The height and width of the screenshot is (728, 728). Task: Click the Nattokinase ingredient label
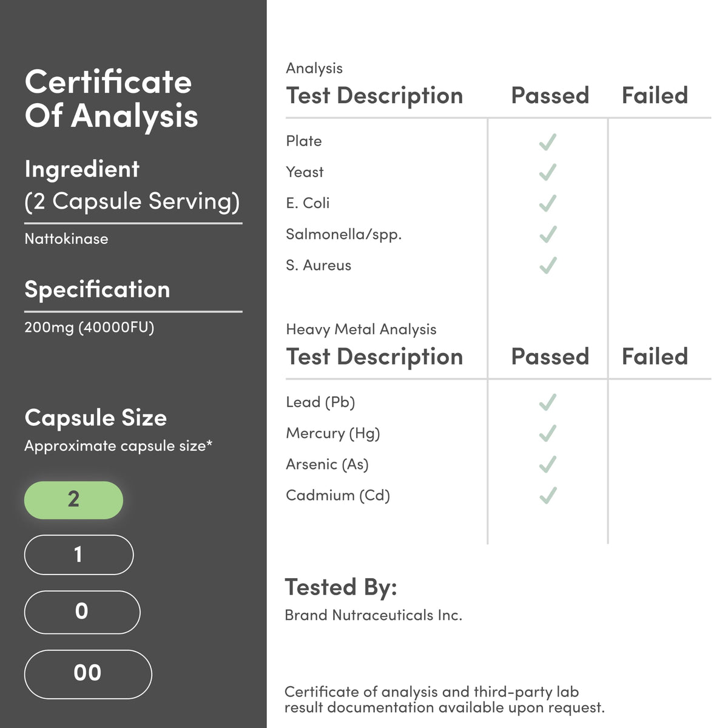tap(66, 239)
